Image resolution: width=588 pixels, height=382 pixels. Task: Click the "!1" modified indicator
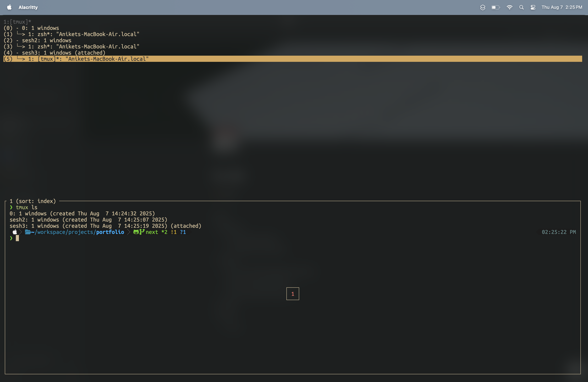pyautogui.click(x=174, y=232)
